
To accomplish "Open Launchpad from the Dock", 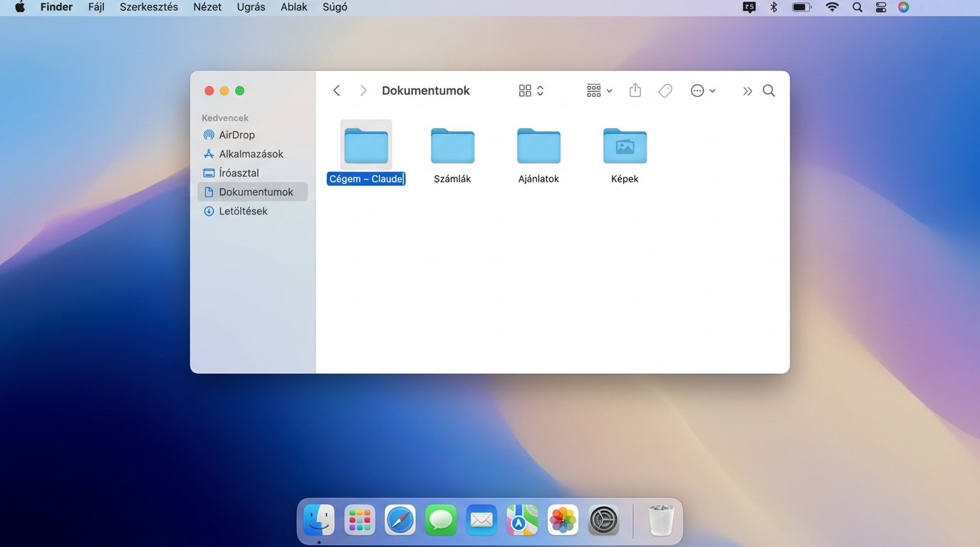I will click(360, 520).
